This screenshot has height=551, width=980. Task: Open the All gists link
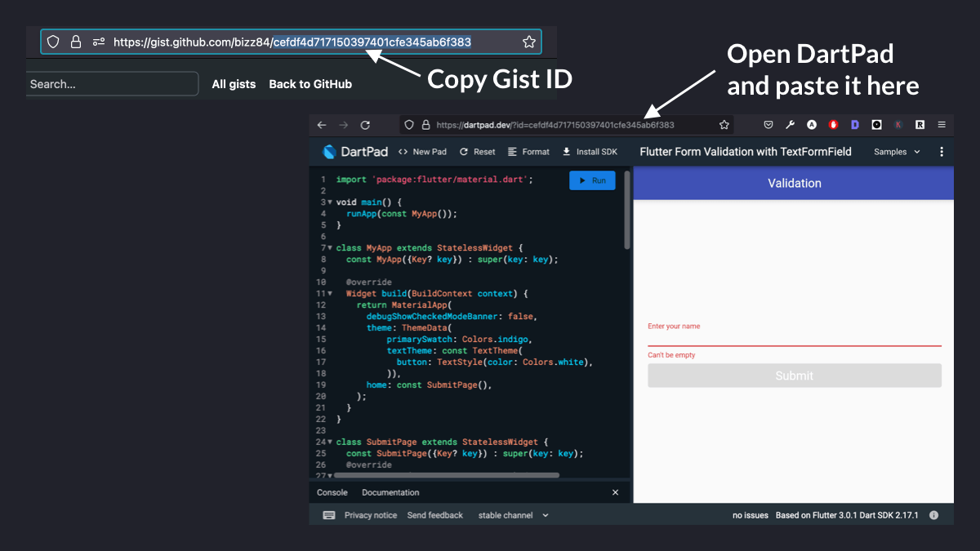tap(234, 84)
